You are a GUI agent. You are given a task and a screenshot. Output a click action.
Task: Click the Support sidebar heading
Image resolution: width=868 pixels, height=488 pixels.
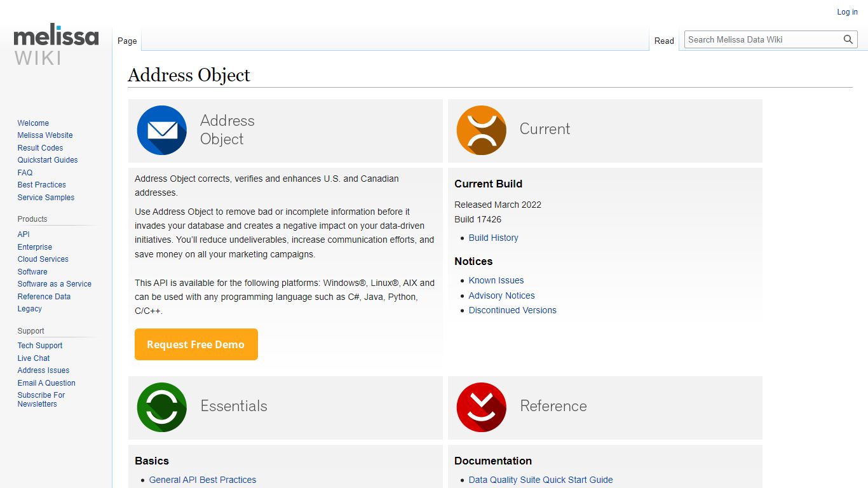(x=31, y=331)
